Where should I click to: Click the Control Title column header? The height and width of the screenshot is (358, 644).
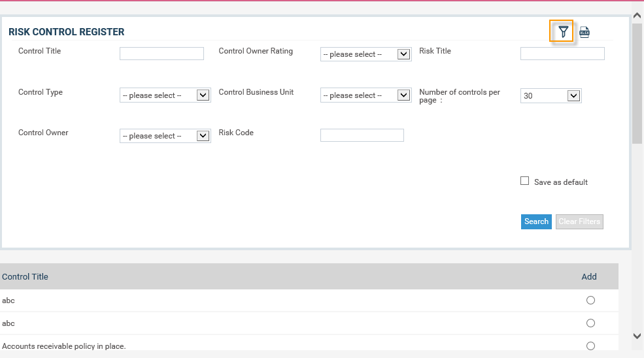[x=25, y=277]
